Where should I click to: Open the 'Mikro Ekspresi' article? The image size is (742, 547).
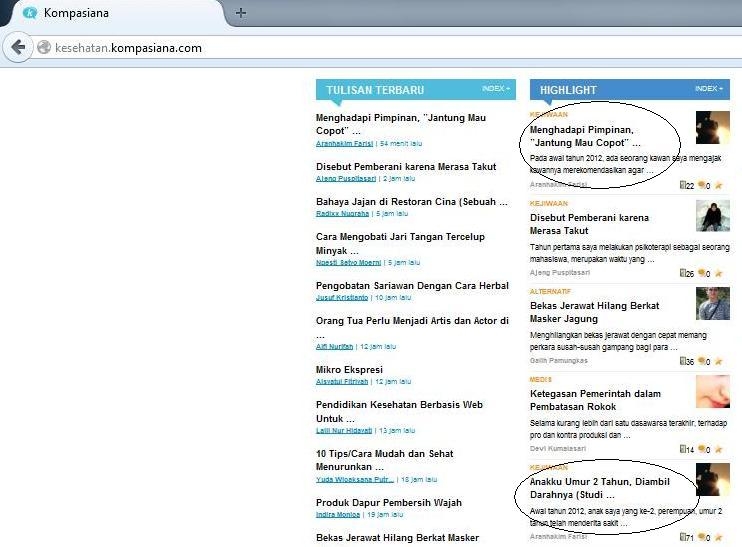(x=349, y=370)
